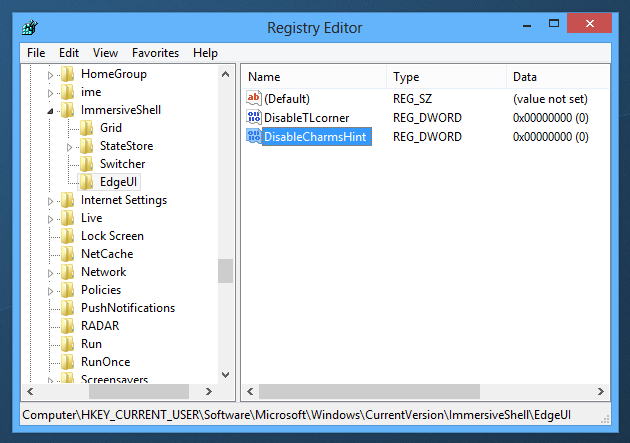Screen dimensions: 630x443
Task: Open the Edit menu
Action: pyautogui.click(x=69, y=53)
